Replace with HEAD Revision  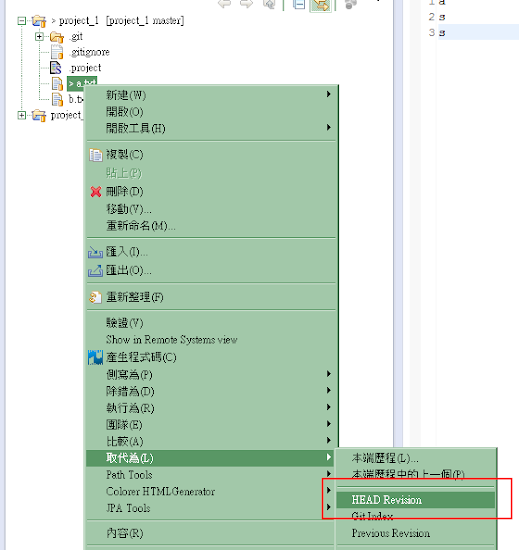click(x=416, y=500)
